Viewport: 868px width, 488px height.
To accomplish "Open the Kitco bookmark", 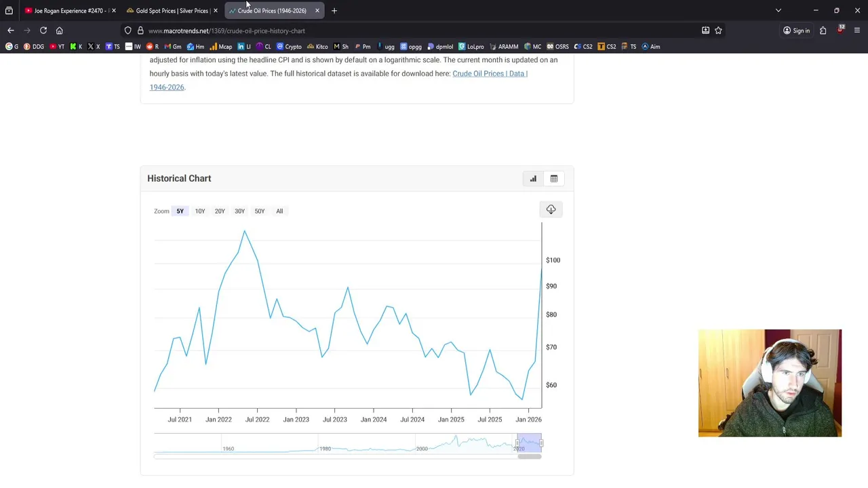I will coord(317,47).
